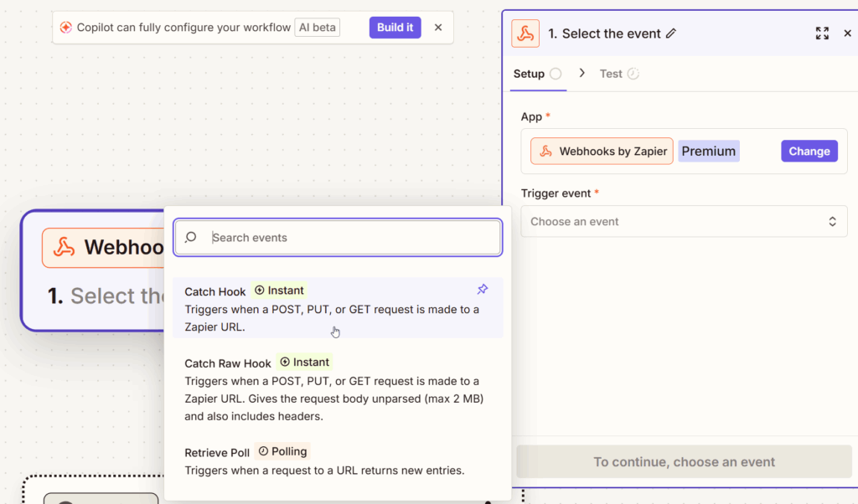Click Change to switch the app
Image resolution: width=858 pixels, height=504 pixels.
pos(809,151)
